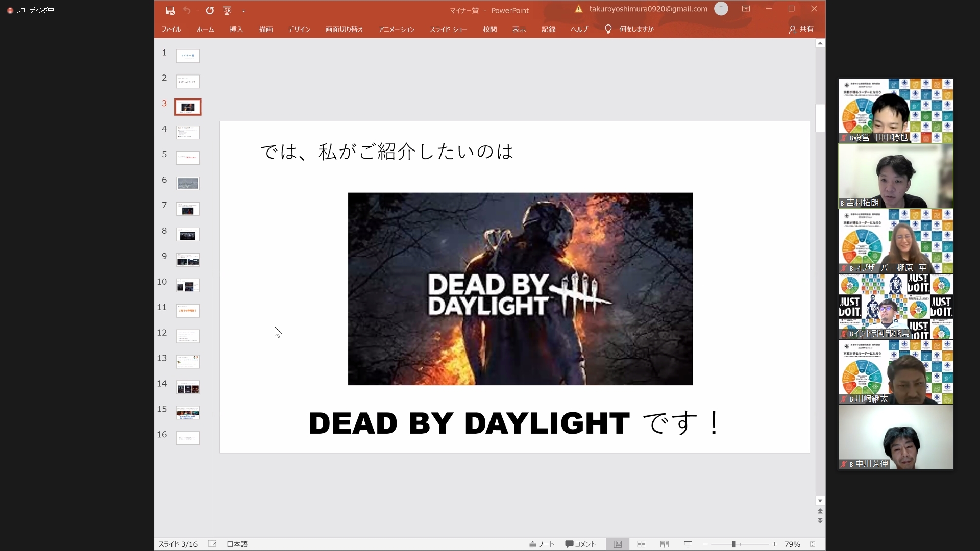Screen dimensions: 980x551
Task: Click the Dead by Daylight image on slide
Action: click(520, 289)
